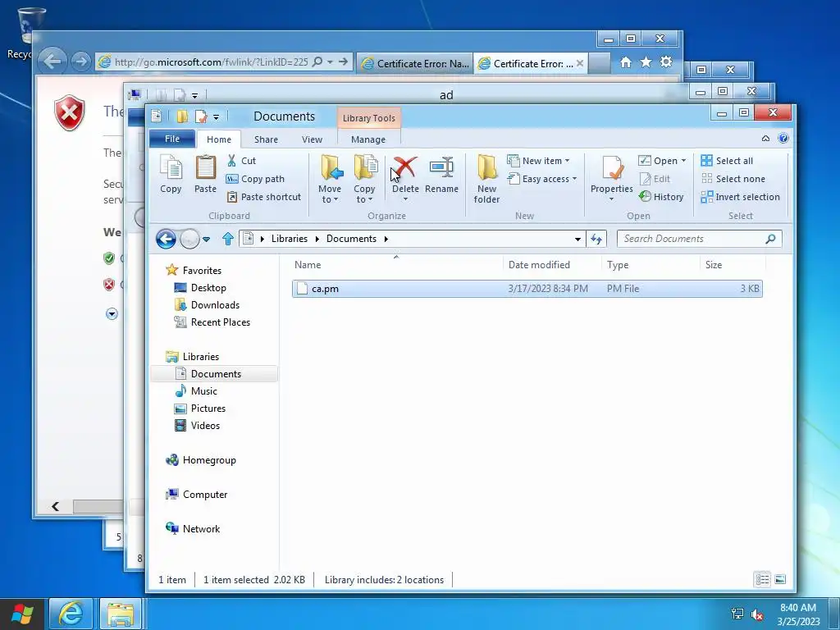The width and height of the screenshot is (840, 630).
Task: Open the recent locations dropdown arrow
Action: 206,239
